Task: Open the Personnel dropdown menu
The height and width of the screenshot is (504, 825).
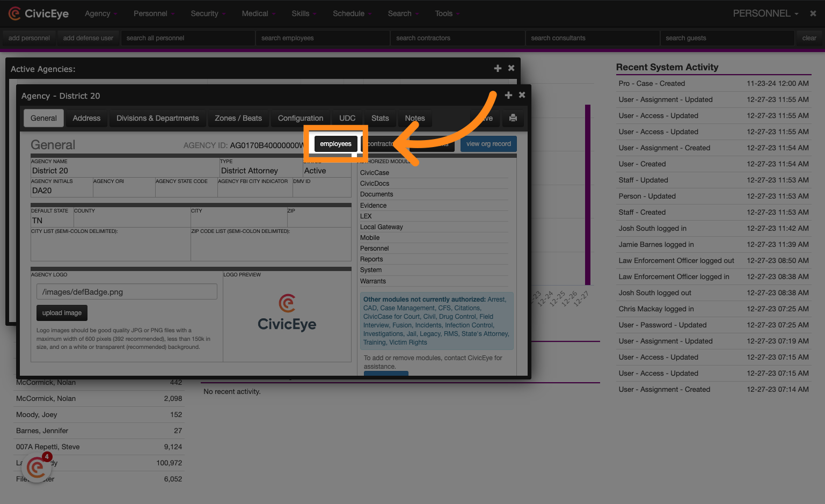Action: pos(154,13)
